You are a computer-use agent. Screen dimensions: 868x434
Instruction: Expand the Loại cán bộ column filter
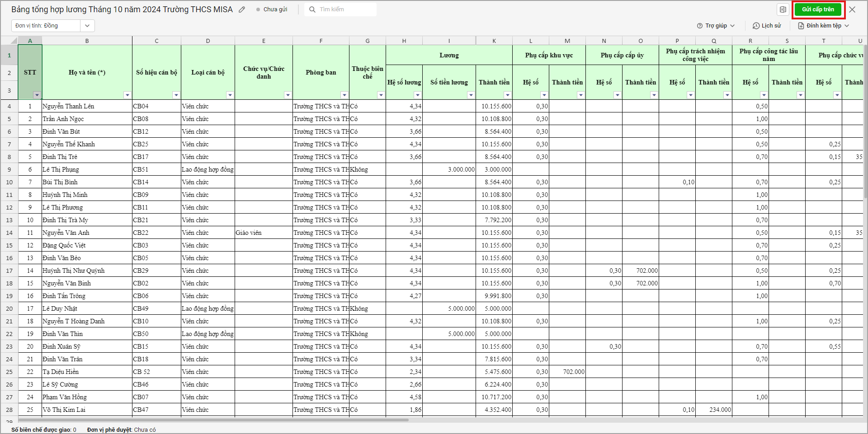point(230,95)
